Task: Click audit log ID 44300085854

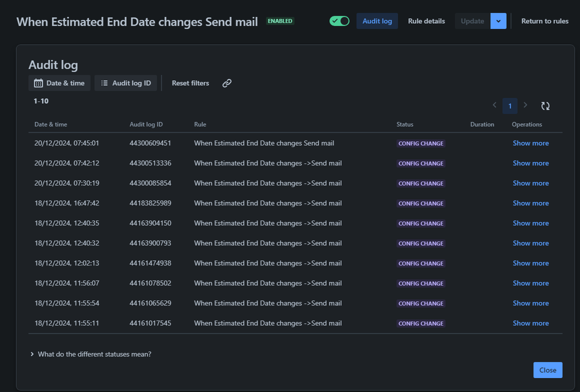Action: pos(150,184)
